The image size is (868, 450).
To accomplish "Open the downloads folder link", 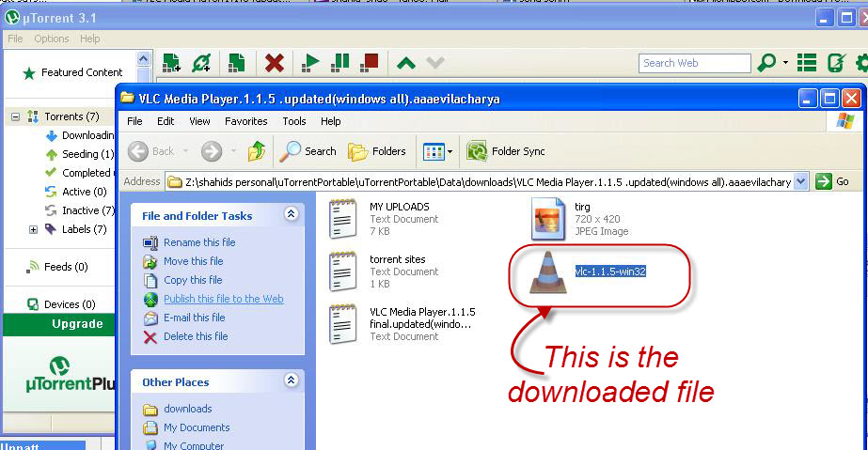I will coord(188,409).
